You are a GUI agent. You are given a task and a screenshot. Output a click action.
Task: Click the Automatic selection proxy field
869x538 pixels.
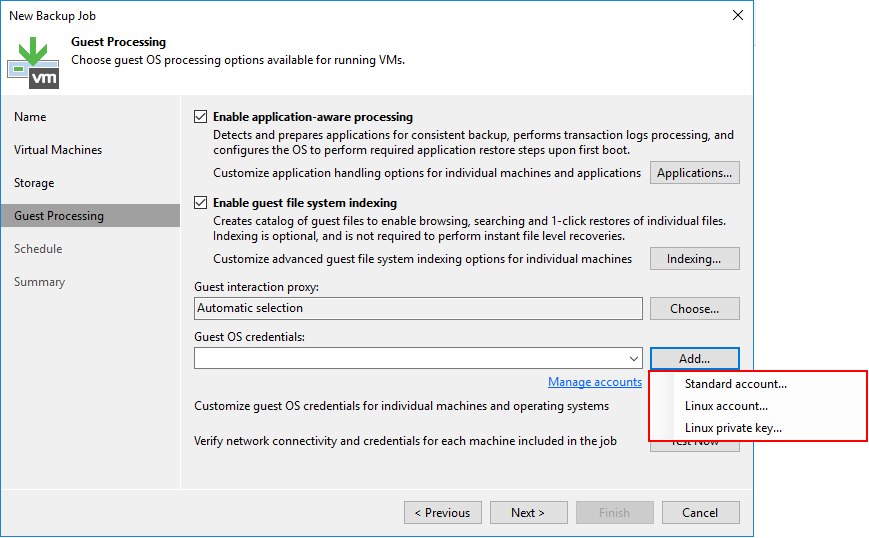(x=418, y=309)
